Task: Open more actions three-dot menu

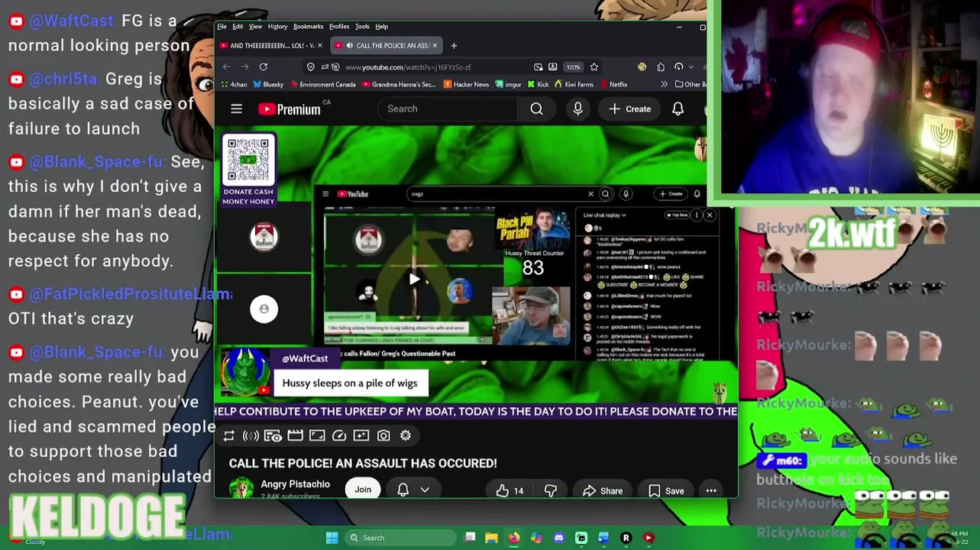Action: point(711,490)
